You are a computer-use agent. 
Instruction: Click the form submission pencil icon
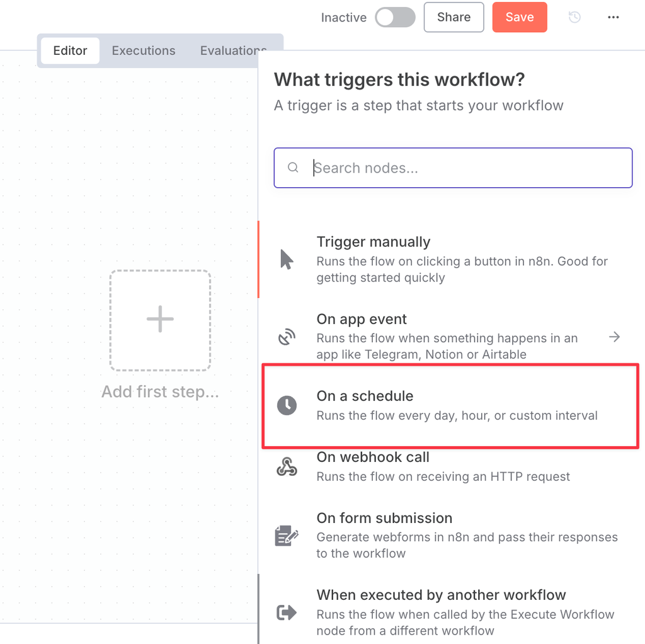287,536
